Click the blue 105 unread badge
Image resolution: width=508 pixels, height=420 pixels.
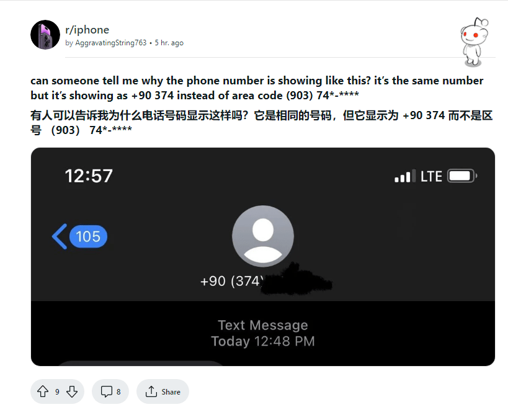click(x=88, y=236)
